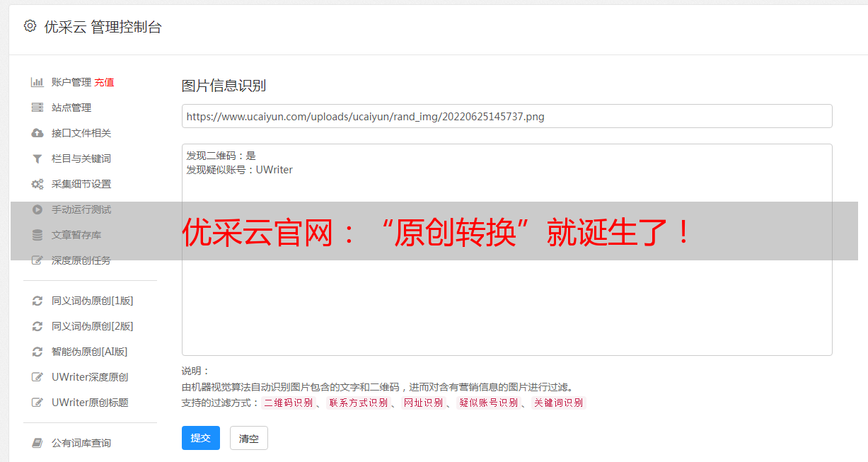Open UWriter深度原创 page
This screenshot has width=868, height=462.
[90, 377]
